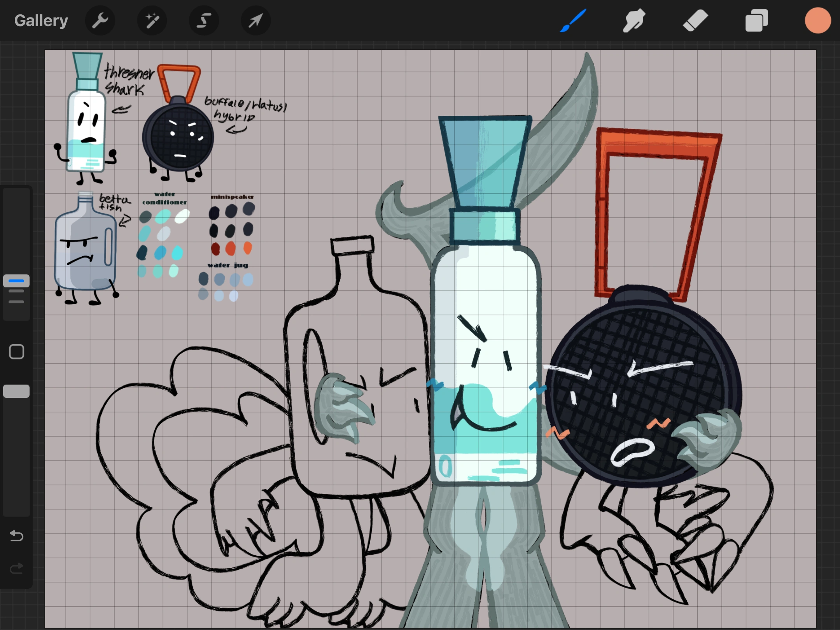Screen dimensions: 840x630
Task: Pick the Eraser tool
Action: point(695,20)
